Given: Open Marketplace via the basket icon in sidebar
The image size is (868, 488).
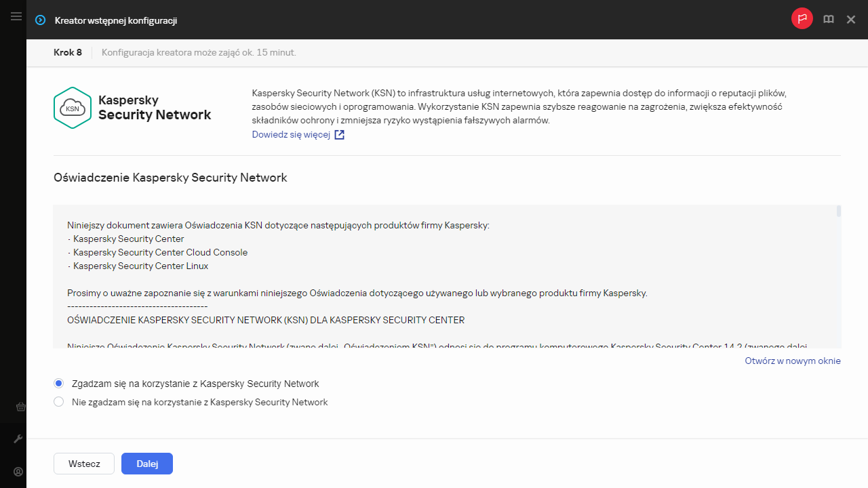Looking at the screenshot, I should click(20, 407).
